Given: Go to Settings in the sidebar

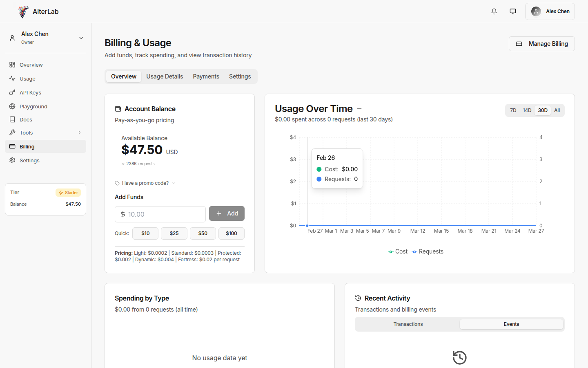Looking at the screenshot, I should click(45, 160).
